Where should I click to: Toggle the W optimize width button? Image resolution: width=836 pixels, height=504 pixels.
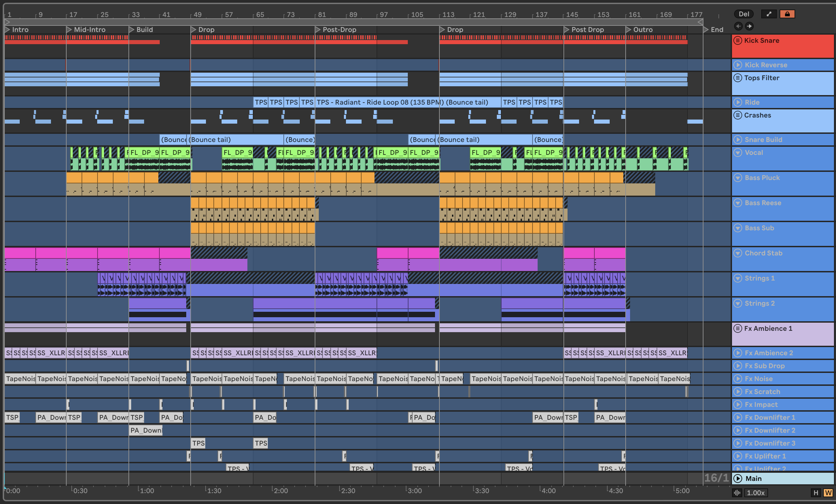point(828,493)
